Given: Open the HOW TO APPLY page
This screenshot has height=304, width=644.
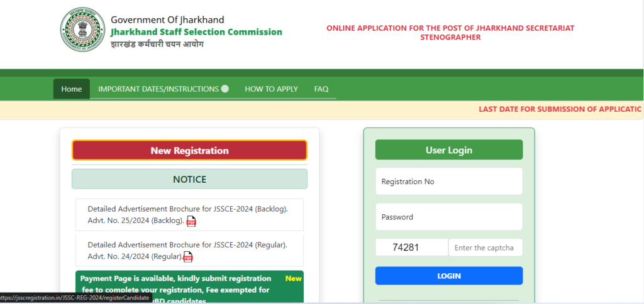Looking at the screenshot, I should (271, 89).
